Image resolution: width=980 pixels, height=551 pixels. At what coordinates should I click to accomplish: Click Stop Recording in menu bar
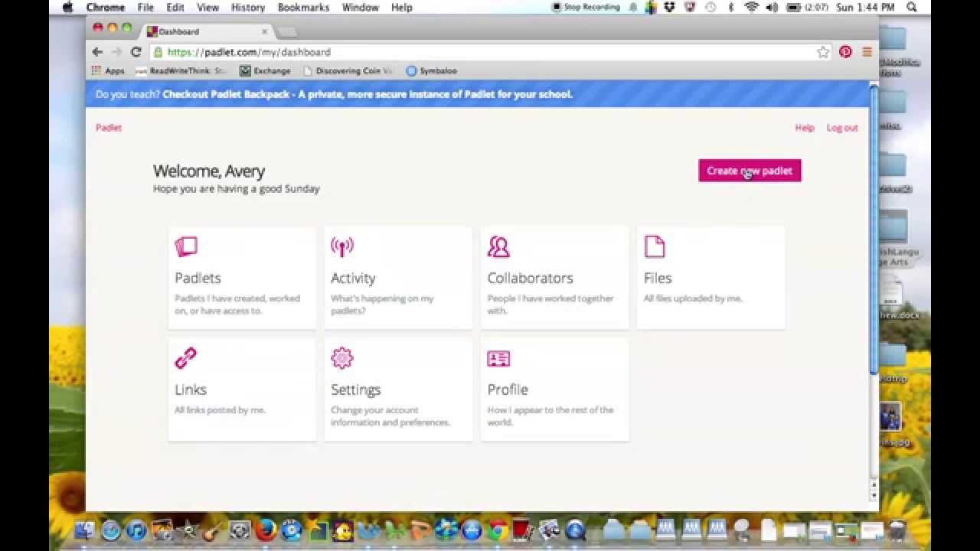(586, 7)
